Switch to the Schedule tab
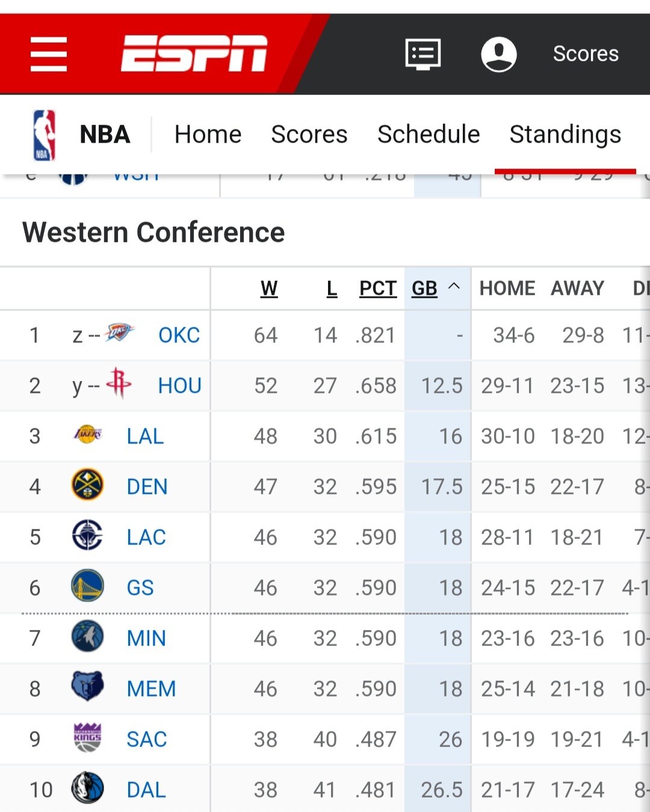Viewport: 650px width, 812px height. [x=429, y=135]
